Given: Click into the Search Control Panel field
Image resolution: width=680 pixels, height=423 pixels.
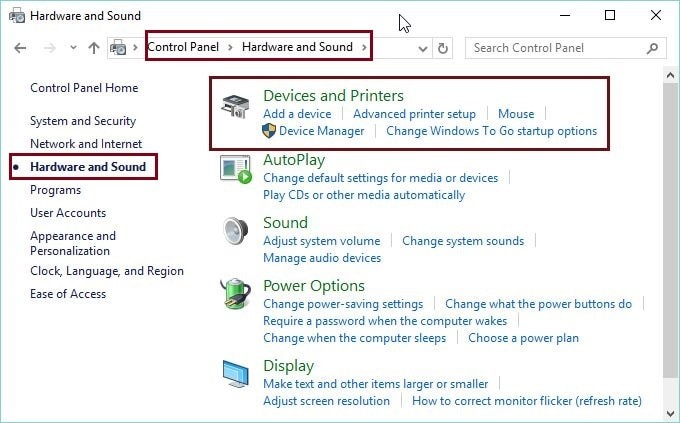Looking at the screenshot, I should [x=566, y=48].
